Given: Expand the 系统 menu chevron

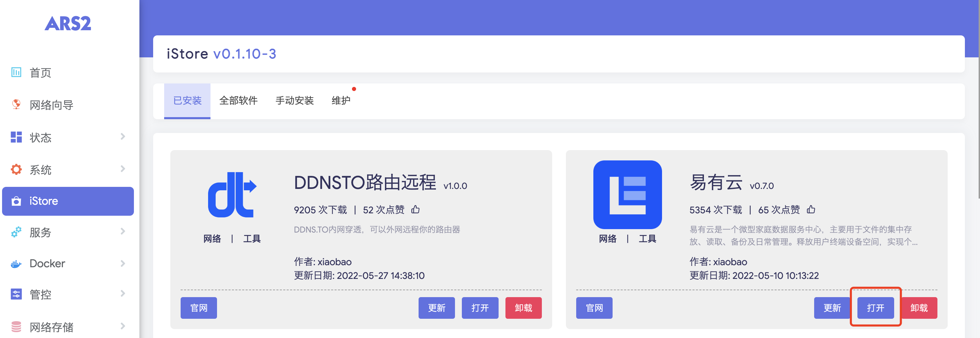Looking at the screenshot, I should (x=123, y=169).
